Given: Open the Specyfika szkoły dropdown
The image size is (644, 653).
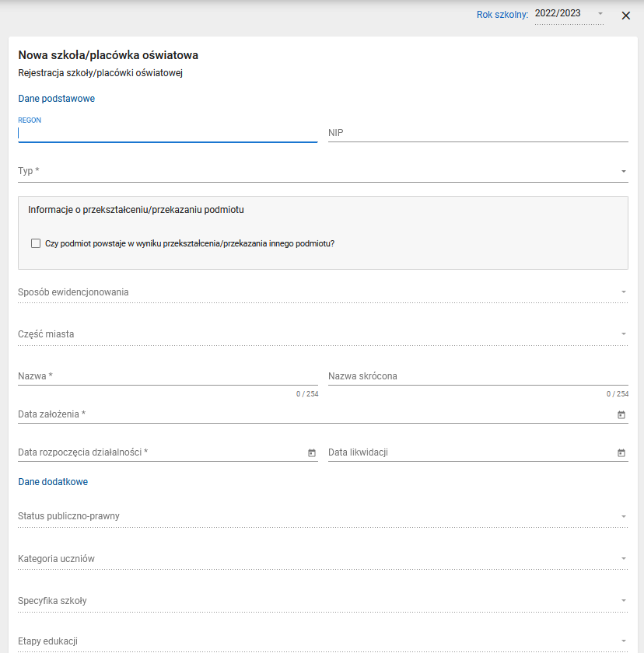Looking at the screenshot, I should pyautogui.click(x=322, y=601).
